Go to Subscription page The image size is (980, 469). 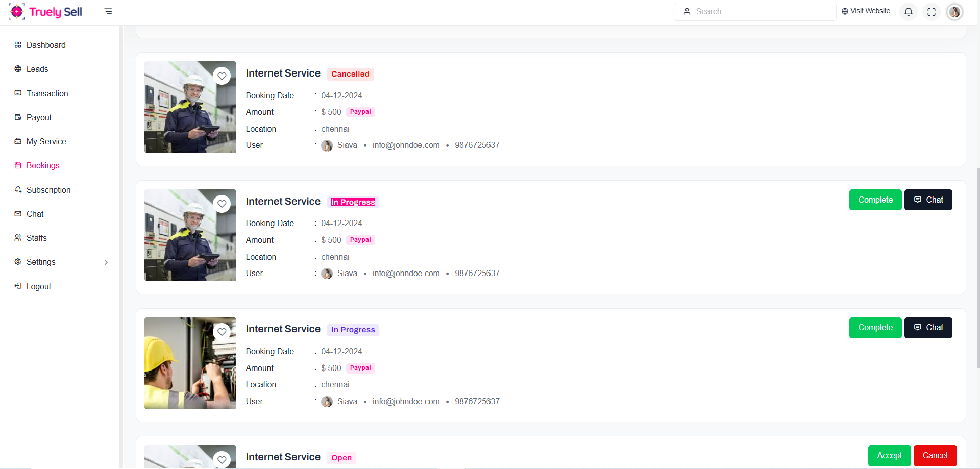click(x=48, y=190)
